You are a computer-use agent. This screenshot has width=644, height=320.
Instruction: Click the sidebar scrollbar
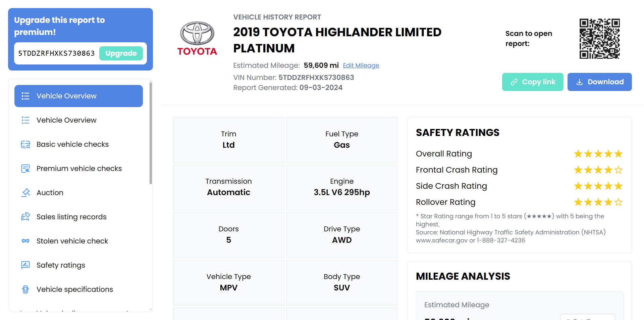coord(151,134)
